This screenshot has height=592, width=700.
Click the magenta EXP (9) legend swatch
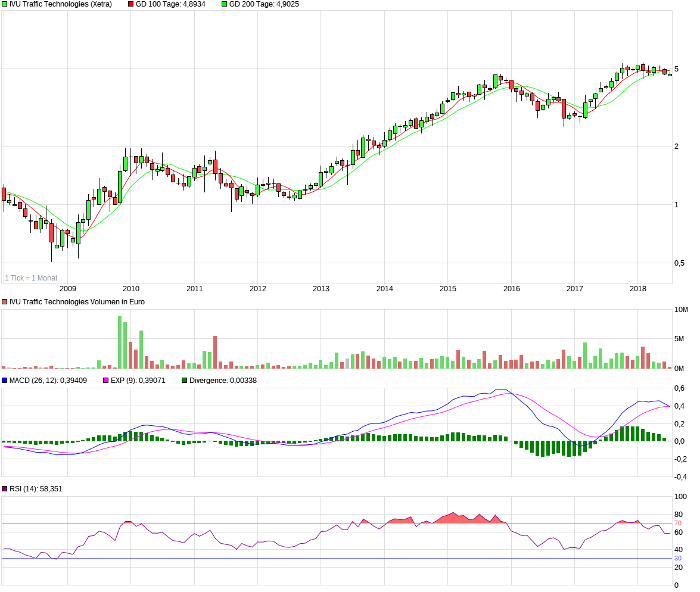[x=106, y=381]
